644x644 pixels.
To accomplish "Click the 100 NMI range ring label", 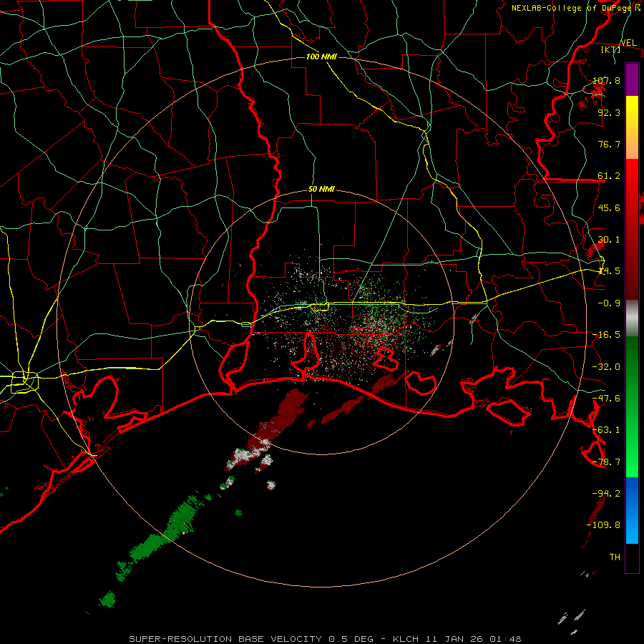I will (321, 57).
